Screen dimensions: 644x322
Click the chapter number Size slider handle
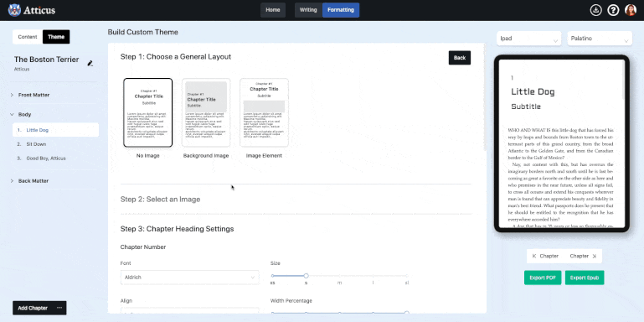click(306, 276)
